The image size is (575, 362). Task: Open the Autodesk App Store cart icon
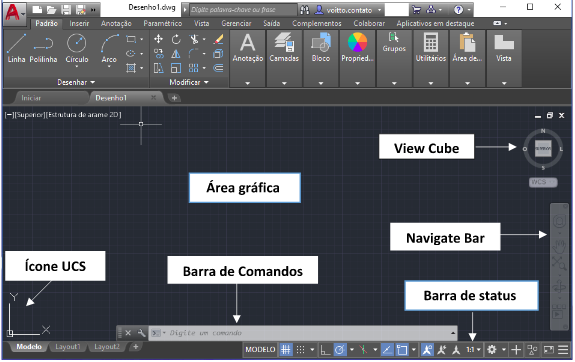416,10
